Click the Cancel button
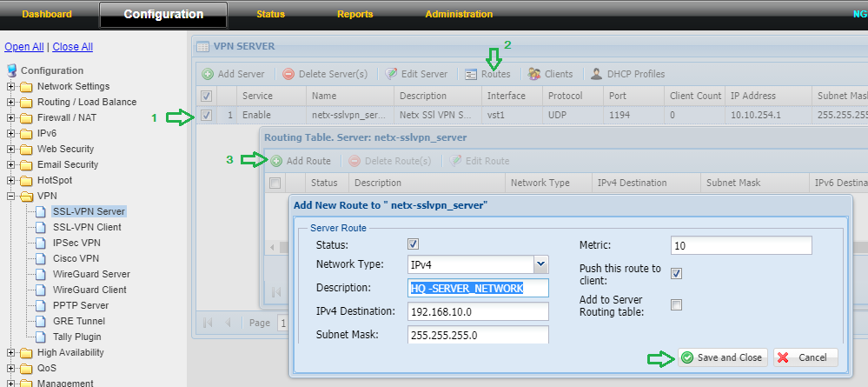The height and width of the screenshot is (387, 868). (805, 357)
